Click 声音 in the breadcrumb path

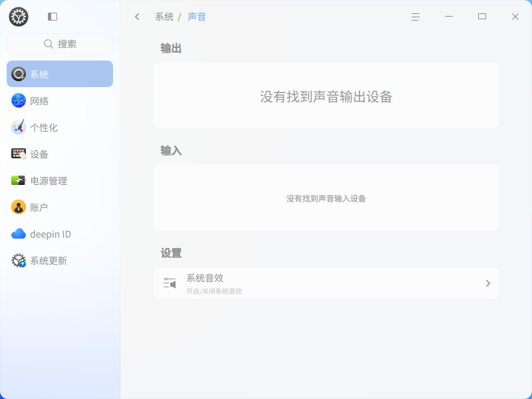[x=197, y=17]
